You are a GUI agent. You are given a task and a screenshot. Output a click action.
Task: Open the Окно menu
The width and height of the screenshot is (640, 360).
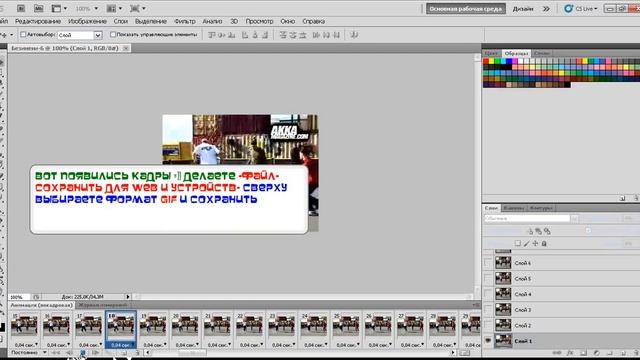pos(287,21)
